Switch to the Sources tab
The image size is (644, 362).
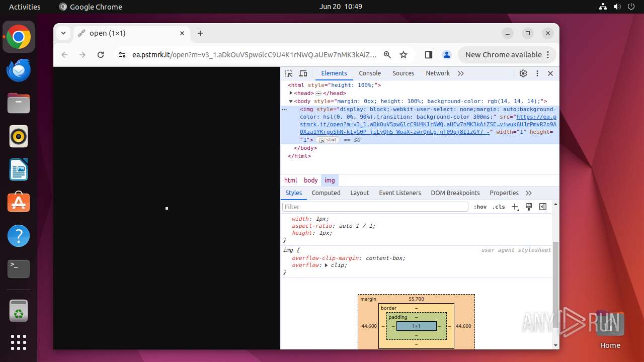403,73
